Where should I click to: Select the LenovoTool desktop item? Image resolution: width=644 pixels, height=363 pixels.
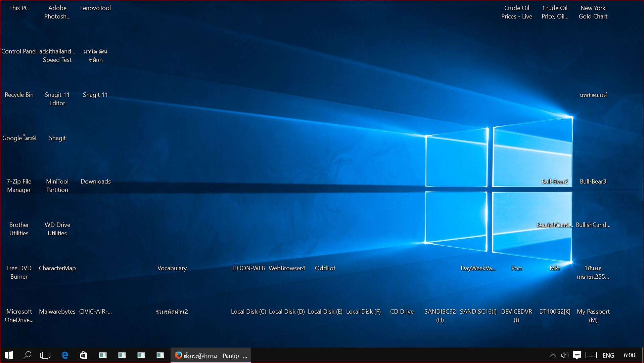(95, 8)
